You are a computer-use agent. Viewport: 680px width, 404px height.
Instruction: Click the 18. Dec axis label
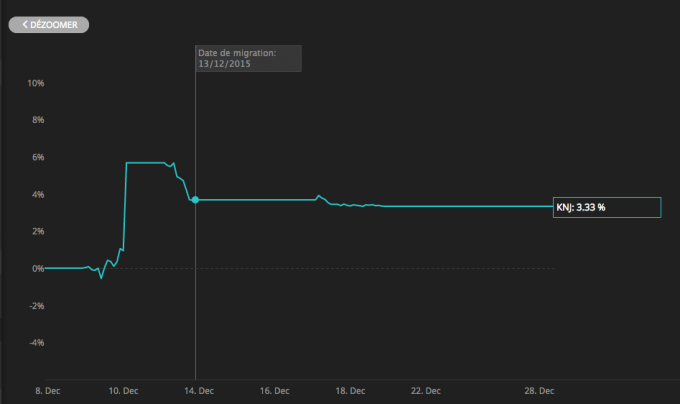click(x=350, y=391)
